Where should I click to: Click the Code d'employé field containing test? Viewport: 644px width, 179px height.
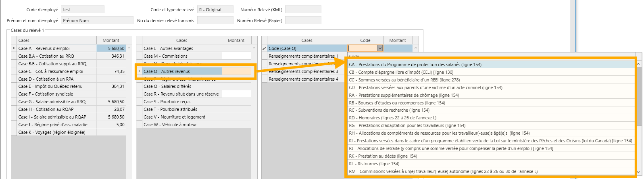coord(83,9)
